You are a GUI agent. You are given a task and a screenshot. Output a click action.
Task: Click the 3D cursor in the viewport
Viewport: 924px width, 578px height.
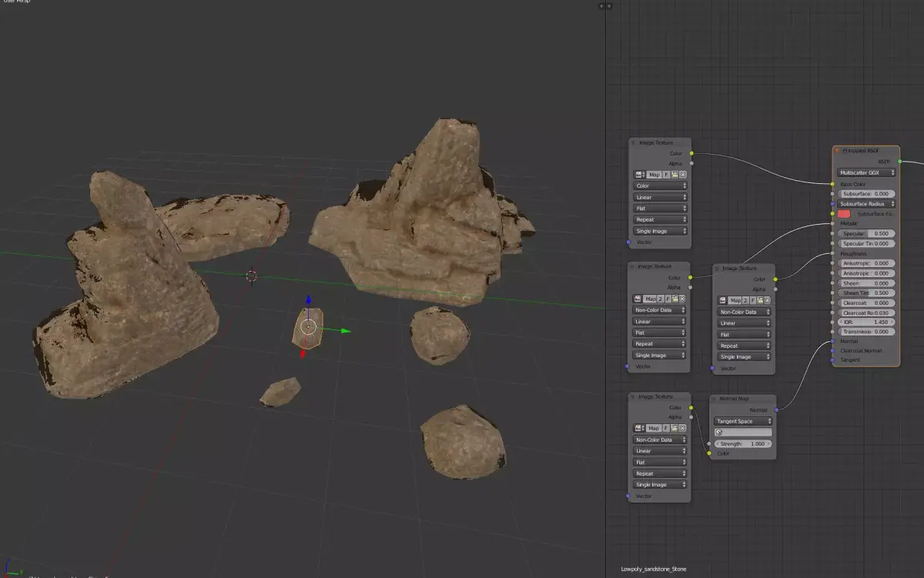[251, 276]
